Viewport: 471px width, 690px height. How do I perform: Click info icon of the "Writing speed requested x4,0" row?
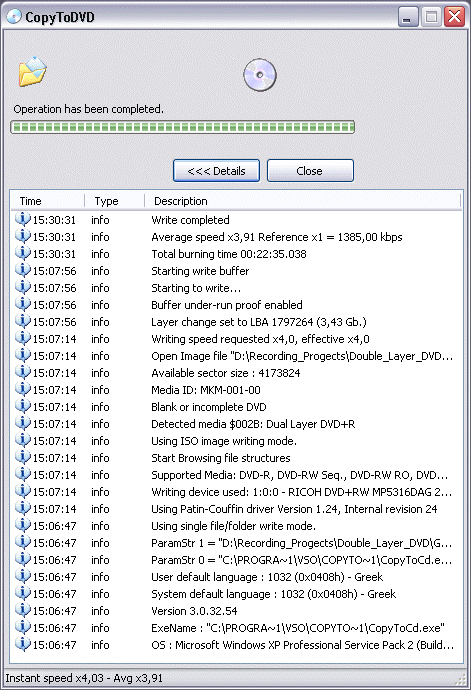(22, 338)
